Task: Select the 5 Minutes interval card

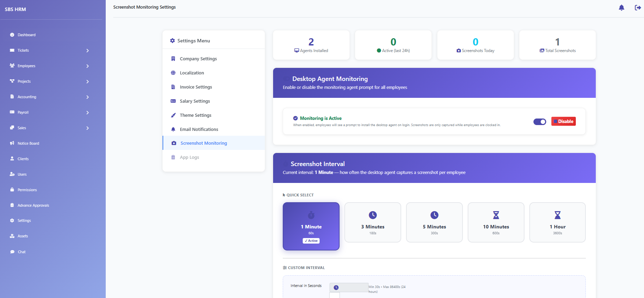Action: click(434, 222)
